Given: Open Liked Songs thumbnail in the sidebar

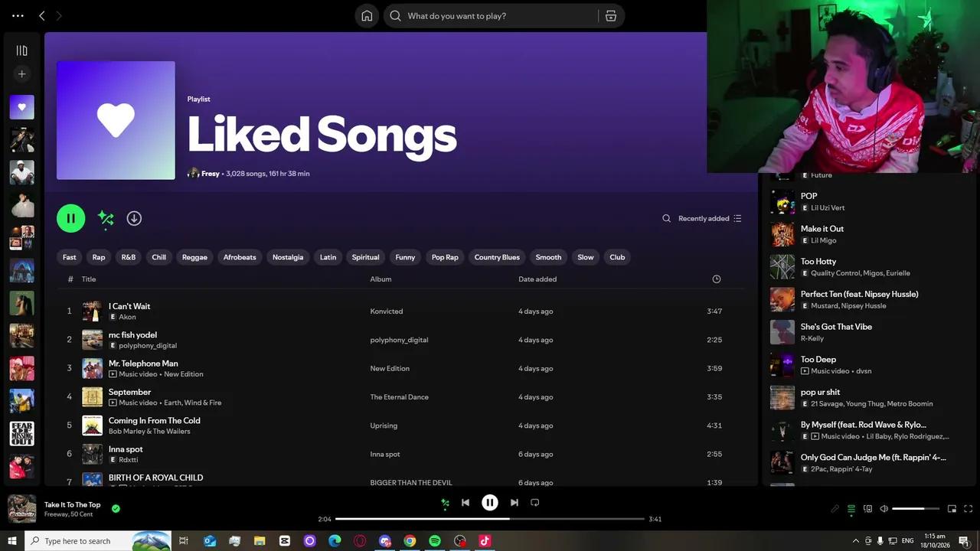Looking at the screenshot, I should [x=21, y=107].
